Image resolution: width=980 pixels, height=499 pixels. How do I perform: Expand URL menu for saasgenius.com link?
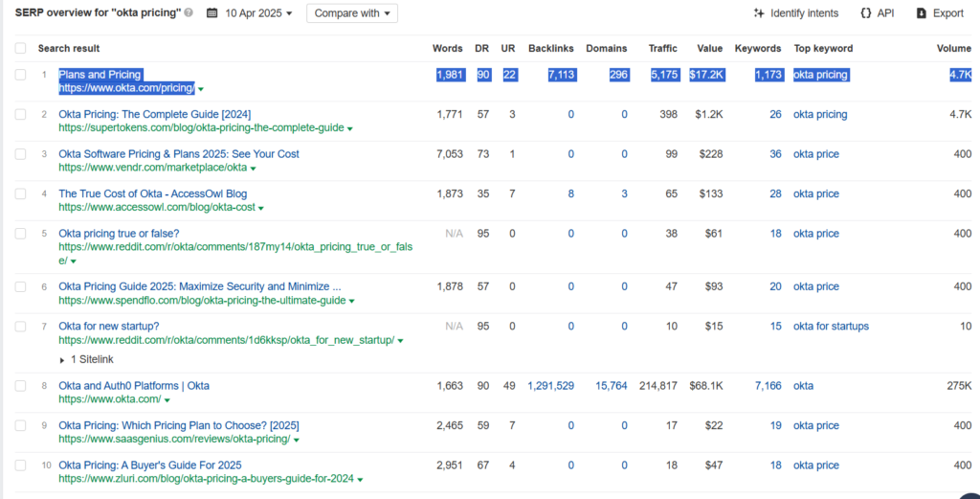point(297,441)
